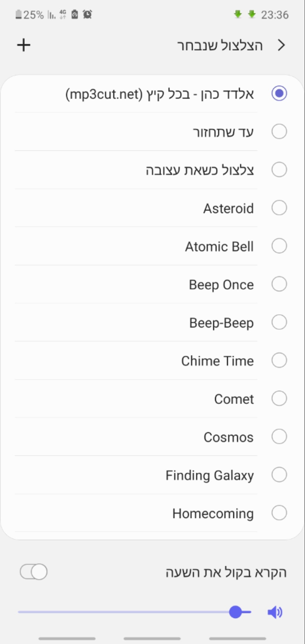
Task: Click the alarm volume slider track
Action: click(135, 612)
